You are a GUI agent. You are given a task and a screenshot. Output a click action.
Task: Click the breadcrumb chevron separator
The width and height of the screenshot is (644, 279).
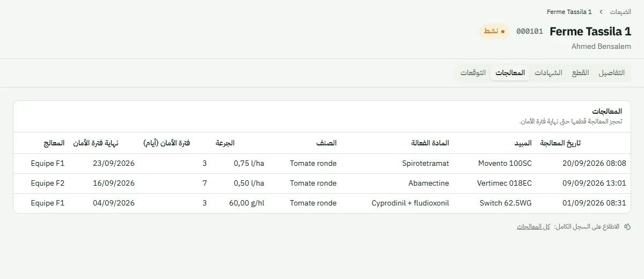(601, 12)
